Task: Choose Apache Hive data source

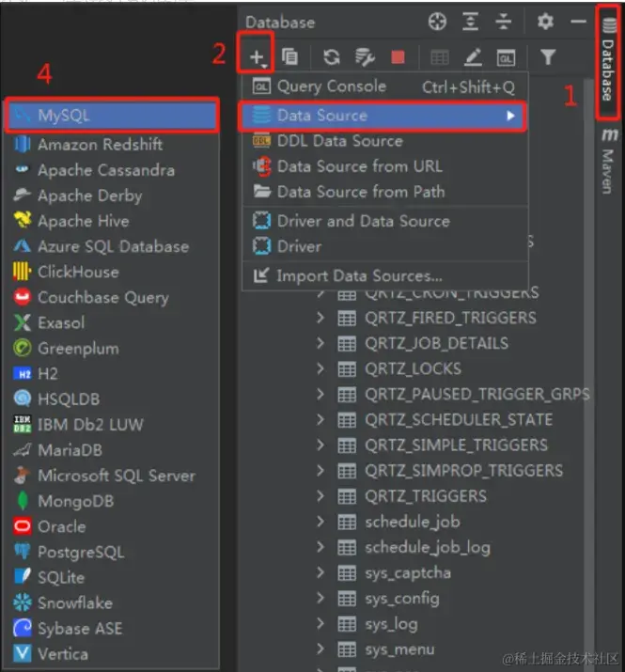Action: click(112, 221)
